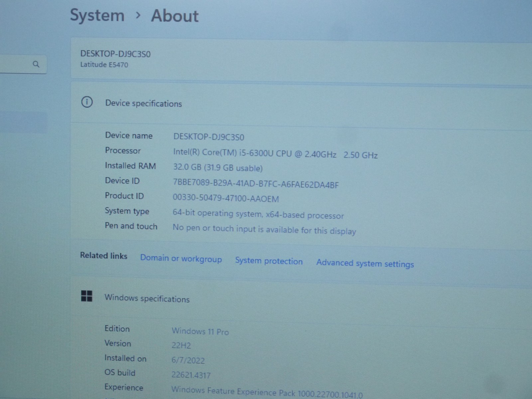Select the Device name value DESKTOP-DJ9C3S0
Viewport: 532px width, 399px height.
pyautogui.click(x=209, y=137)
